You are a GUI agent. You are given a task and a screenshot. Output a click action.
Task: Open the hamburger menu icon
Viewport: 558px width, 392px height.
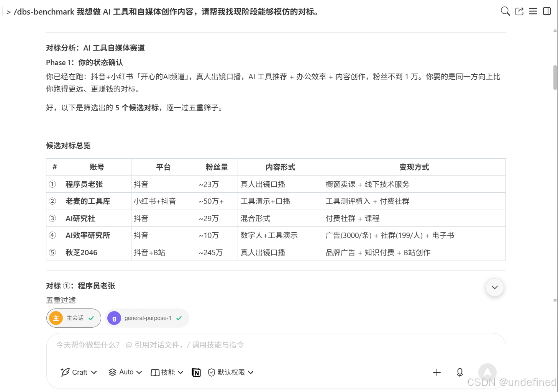point(533,11)
